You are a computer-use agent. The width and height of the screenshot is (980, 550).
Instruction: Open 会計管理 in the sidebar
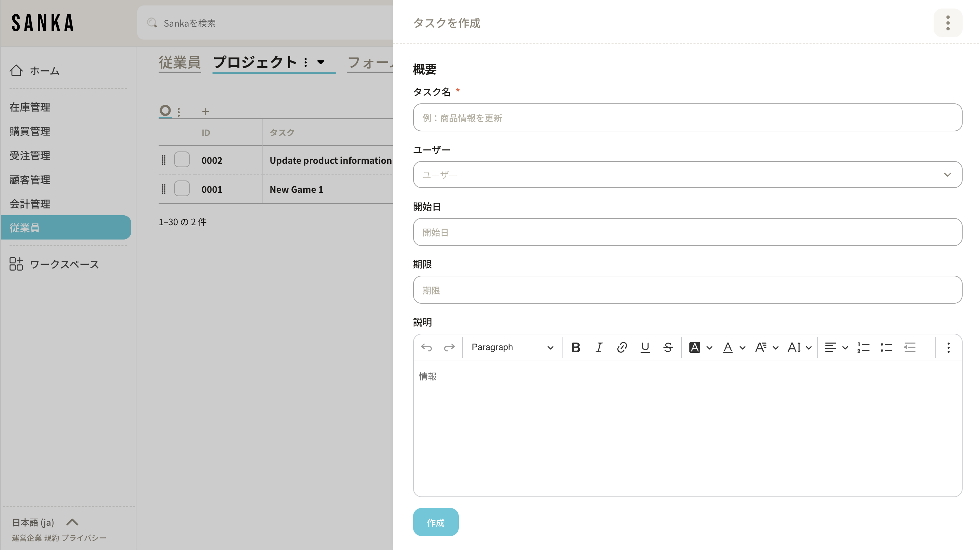click(30, 204)
